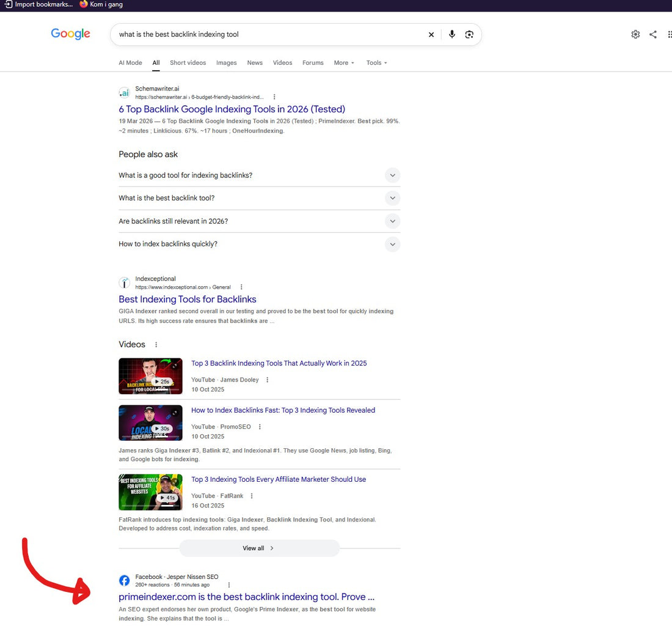This screenshot has width=672, height=634.
Task: Click the share icon near settings
Action: pos(652,34)
